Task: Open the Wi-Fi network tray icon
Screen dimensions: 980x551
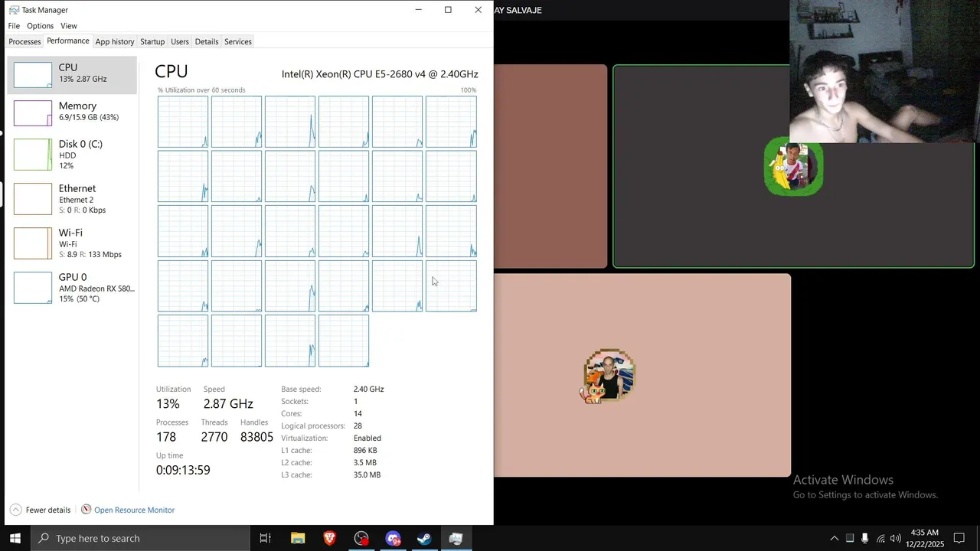Action: click(x=880, y=538)
